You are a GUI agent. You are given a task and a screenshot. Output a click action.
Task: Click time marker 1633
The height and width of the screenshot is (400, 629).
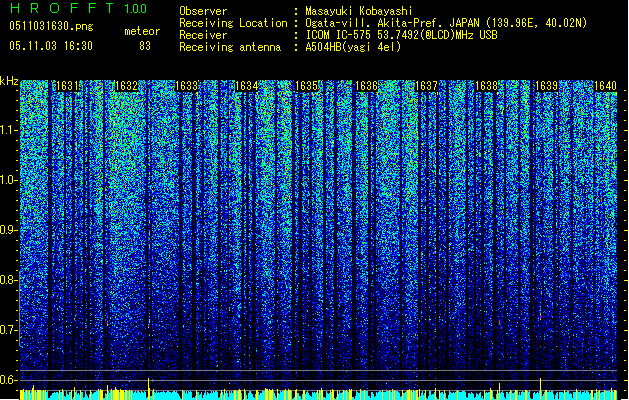coord(187,86)
